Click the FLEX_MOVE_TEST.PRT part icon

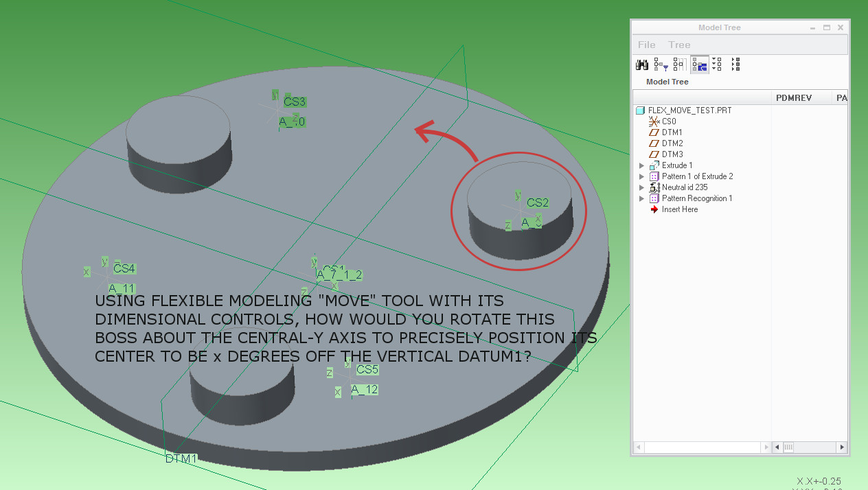pos(641,110)
